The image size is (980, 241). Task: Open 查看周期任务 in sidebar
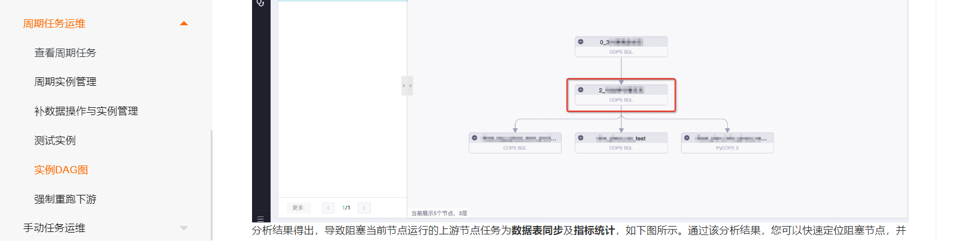(65, 53)
